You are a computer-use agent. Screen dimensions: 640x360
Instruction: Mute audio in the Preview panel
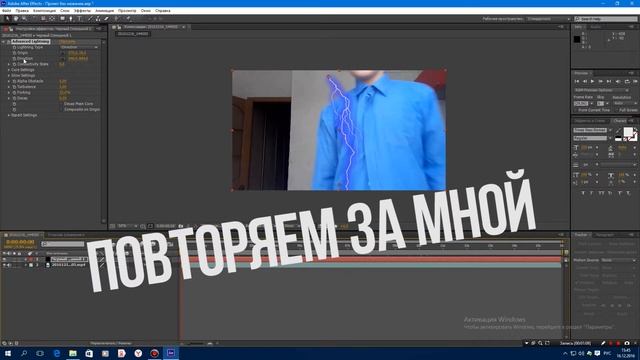pyautogui.click(x=618, y=82)
